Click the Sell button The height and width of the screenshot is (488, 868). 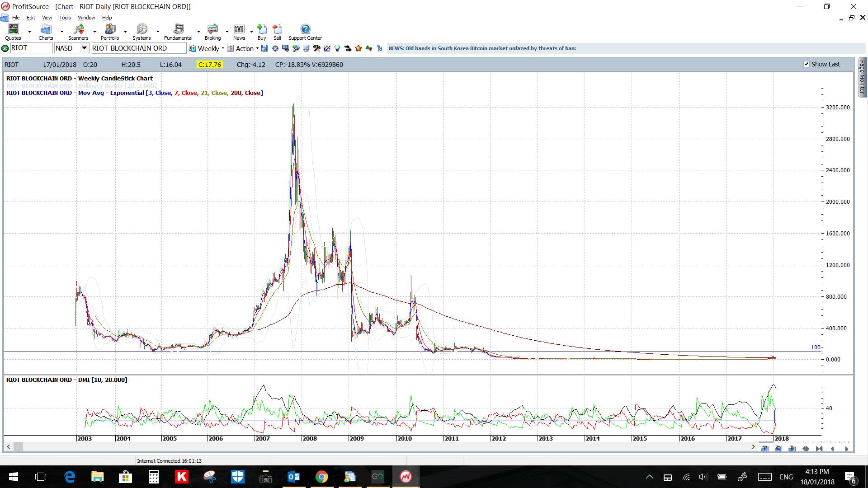(277, 32)
